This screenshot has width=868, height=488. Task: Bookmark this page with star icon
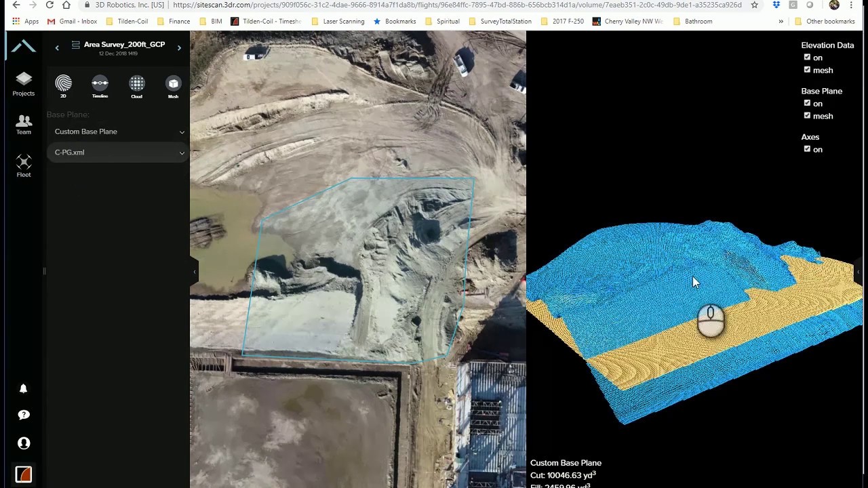click(754, 5)
